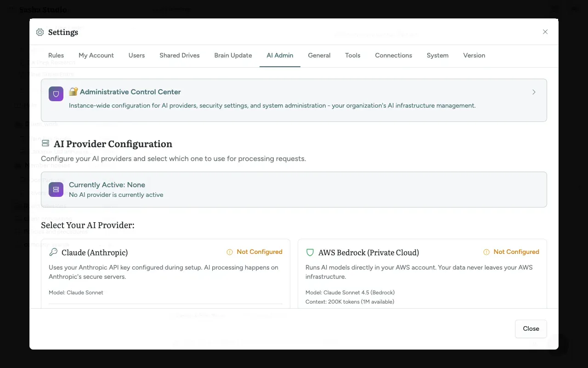Click the warning icon in AWS Bedrock's Not Configured status
Screen dimensions: 588x368
click(x=486, y=252)
